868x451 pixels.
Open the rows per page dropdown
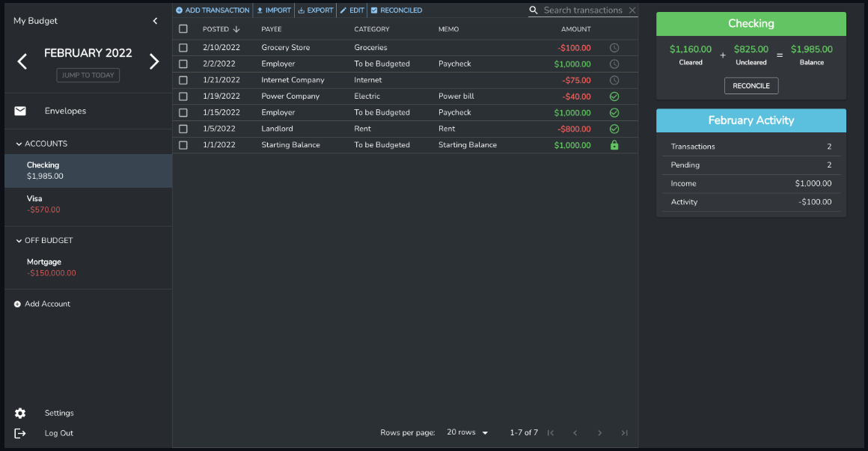tap(468, 432)
